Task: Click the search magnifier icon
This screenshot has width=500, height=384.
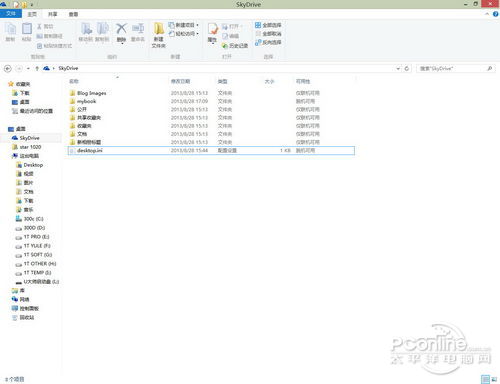Action: (489, 68)
